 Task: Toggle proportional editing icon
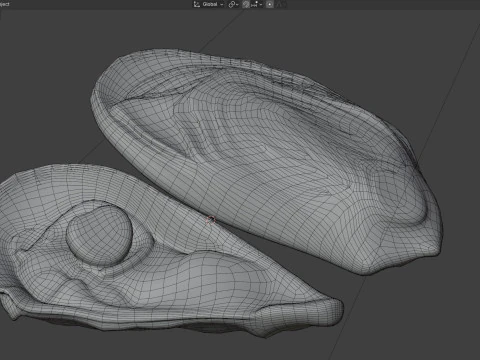click(270, 4)
